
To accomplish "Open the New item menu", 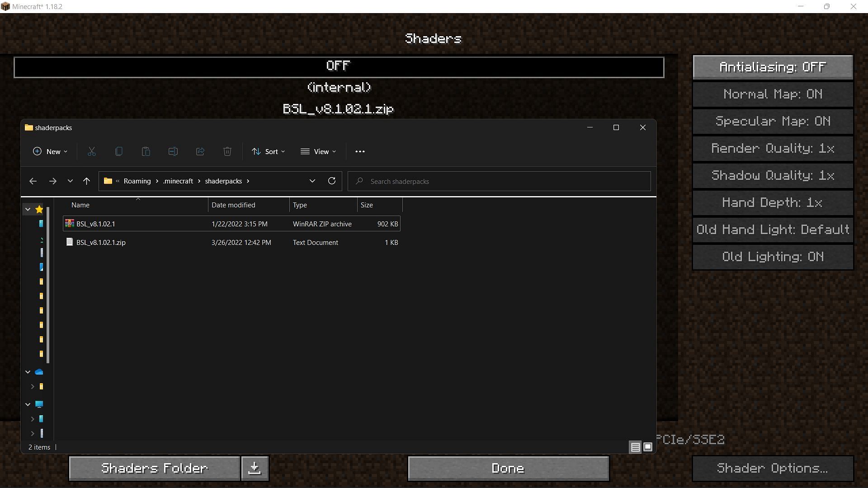I will 50,152.
